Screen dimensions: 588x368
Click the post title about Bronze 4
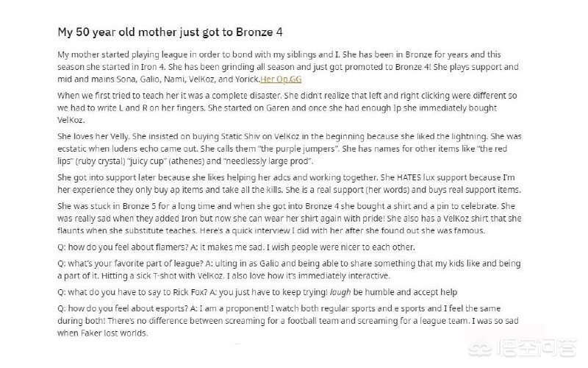(x=170, y=32)
